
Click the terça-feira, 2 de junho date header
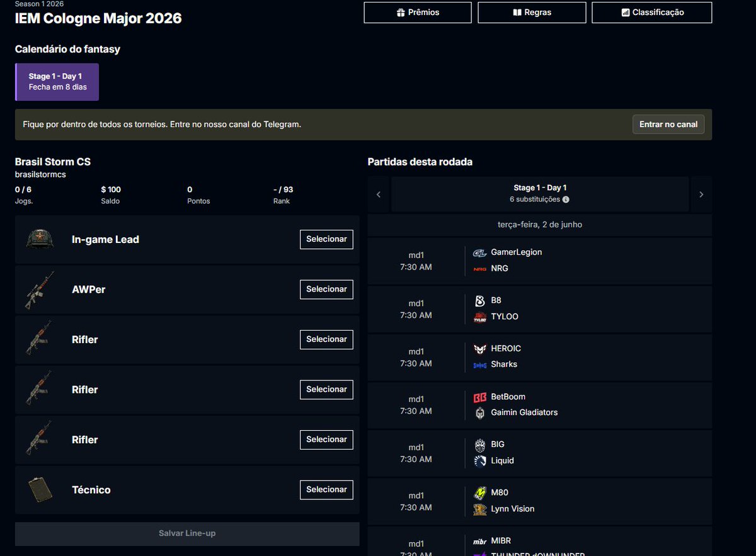pyautogui.click(x=540, y=225)
